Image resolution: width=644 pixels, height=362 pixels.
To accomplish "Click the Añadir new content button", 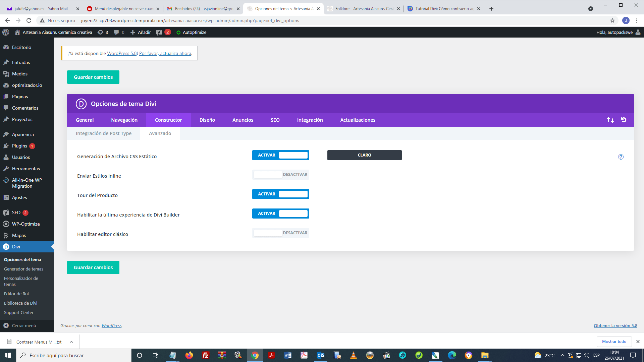I will click(x=141, y=32).
